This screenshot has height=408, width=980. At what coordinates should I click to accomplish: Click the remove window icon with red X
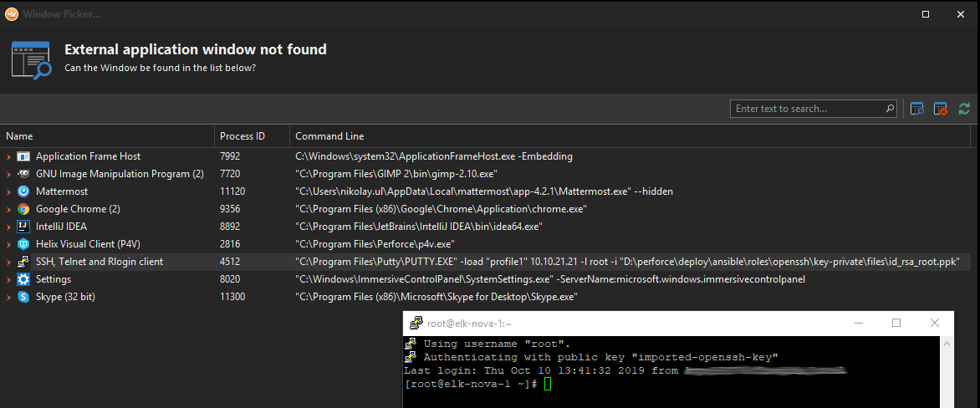[x=941, y=109]
